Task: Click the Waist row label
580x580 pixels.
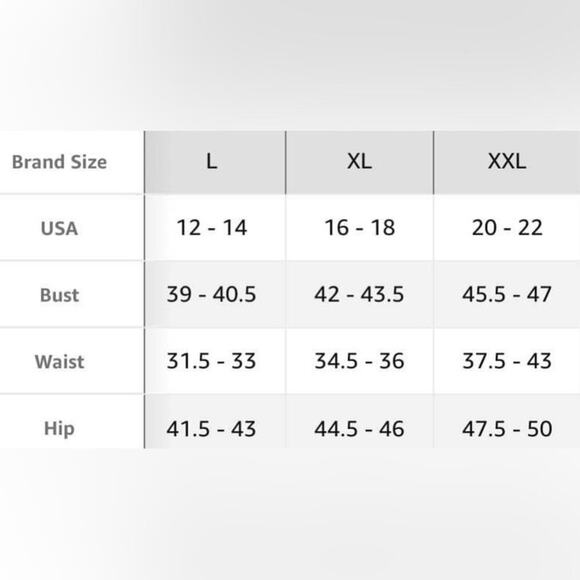Action: [x=60, y=362]
